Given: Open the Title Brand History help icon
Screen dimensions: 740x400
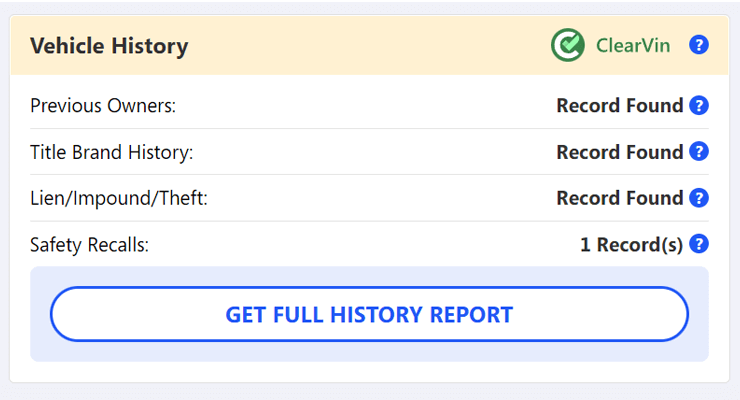Looking at the screenshot, I should tap(698, 151).
